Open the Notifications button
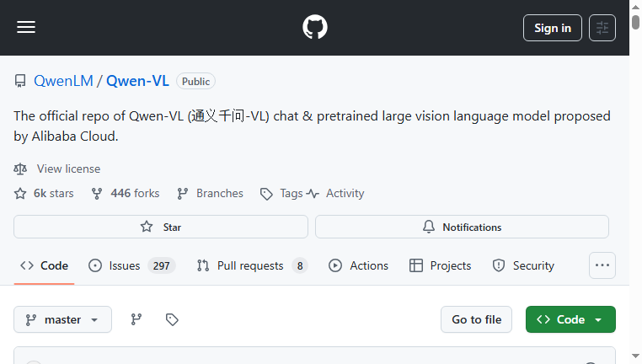Viewport: 642px width, 364px height. [462, 227]
